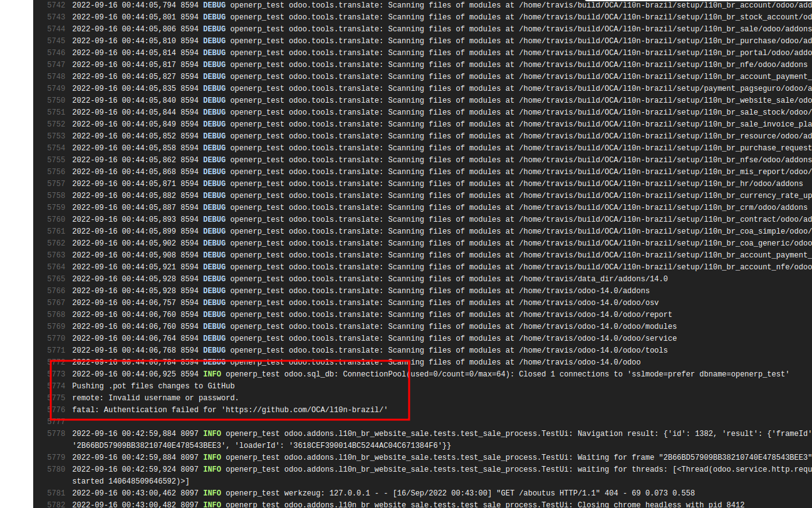Image resolution: width=812 pixels, height=508 pixels.
Task: Click the l10n_br_crm/odoo/addons path text
Action: click(663, 207)
